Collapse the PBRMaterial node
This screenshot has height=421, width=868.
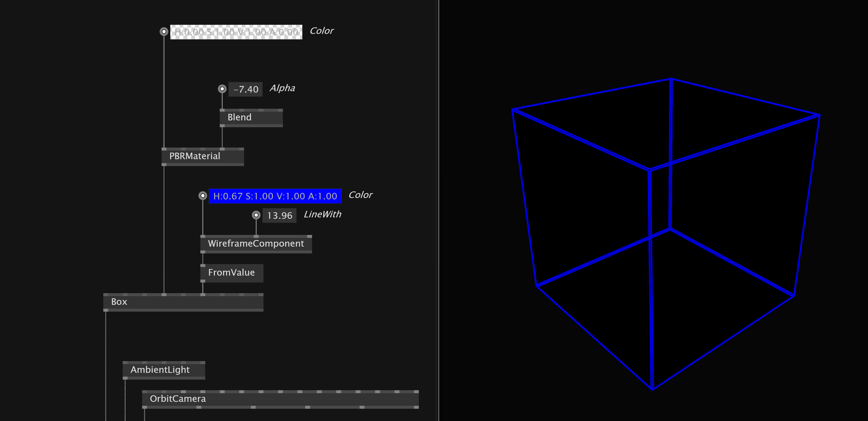coord(195,156)
